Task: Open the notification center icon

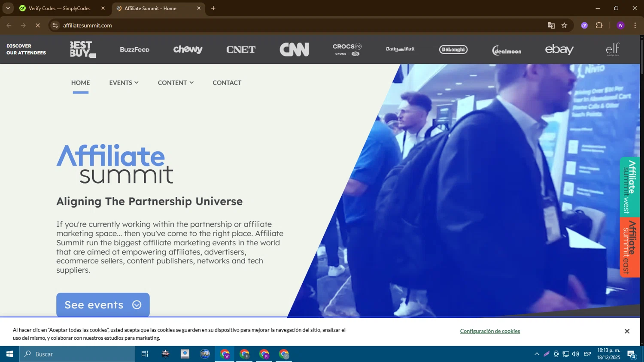Action: 632,354
